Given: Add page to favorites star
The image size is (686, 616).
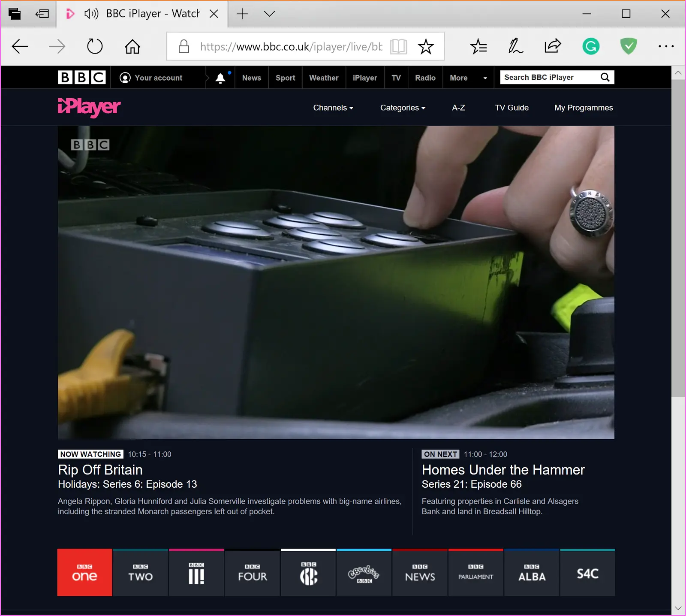Looking at the screenshot, I should [x=426, y=46].
